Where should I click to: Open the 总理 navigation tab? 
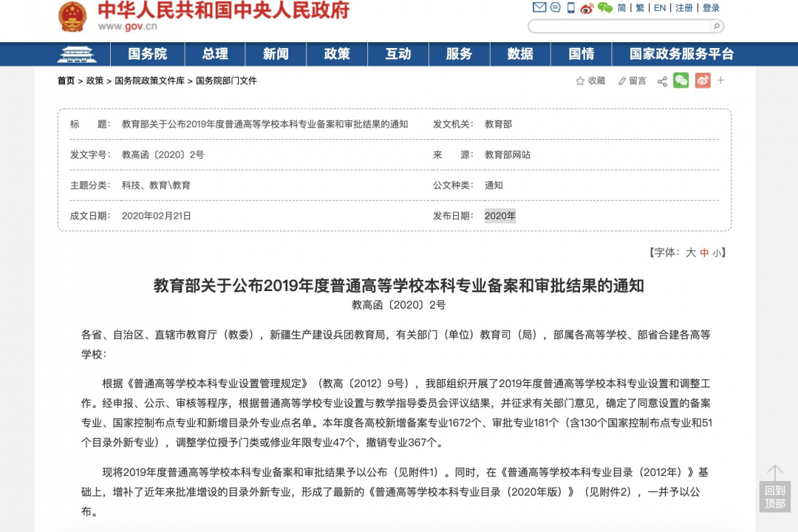point(215,54)
